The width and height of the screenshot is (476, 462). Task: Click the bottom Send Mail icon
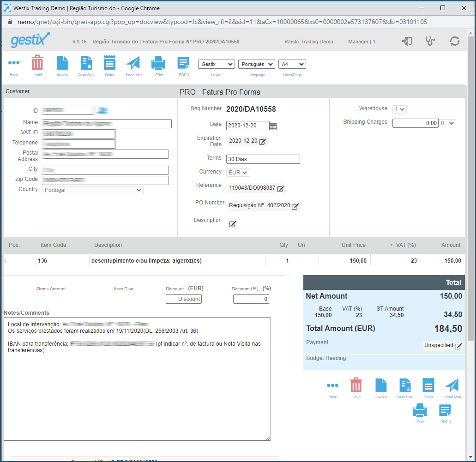452,385
